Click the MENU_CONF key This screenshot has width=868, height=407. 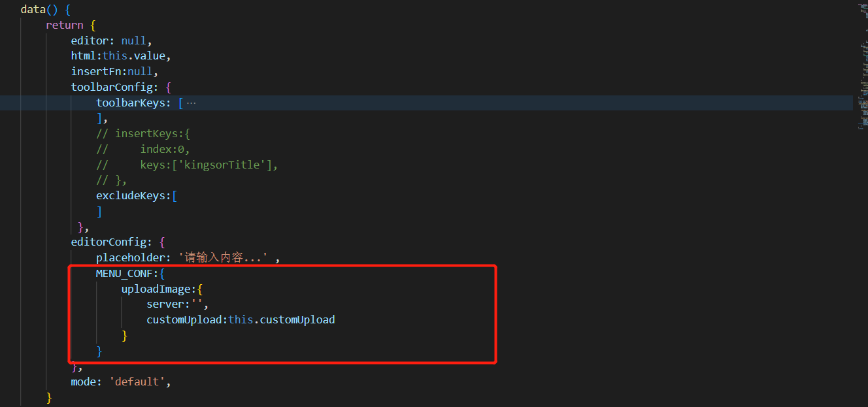(124, 273)
